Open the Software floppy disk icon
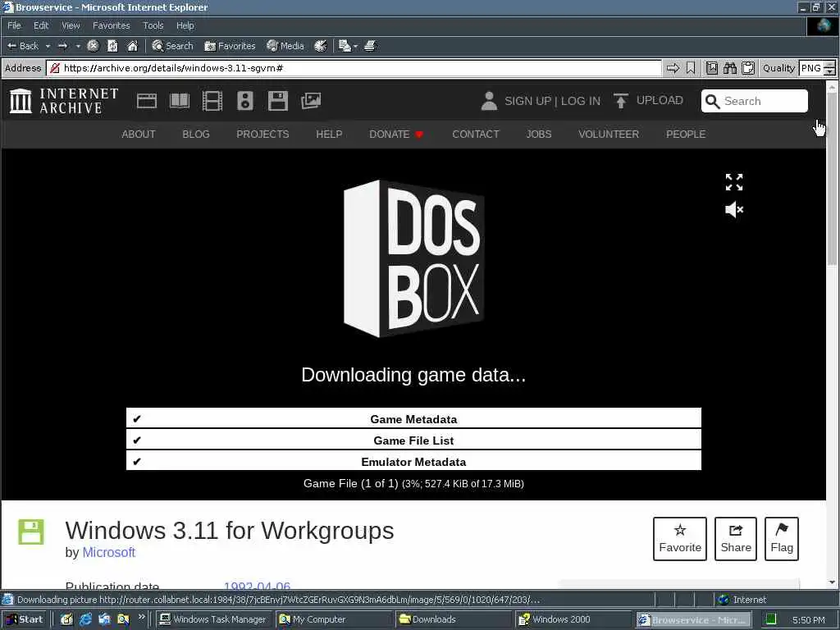Screen dimensions: 840x630 pos(278,101)
